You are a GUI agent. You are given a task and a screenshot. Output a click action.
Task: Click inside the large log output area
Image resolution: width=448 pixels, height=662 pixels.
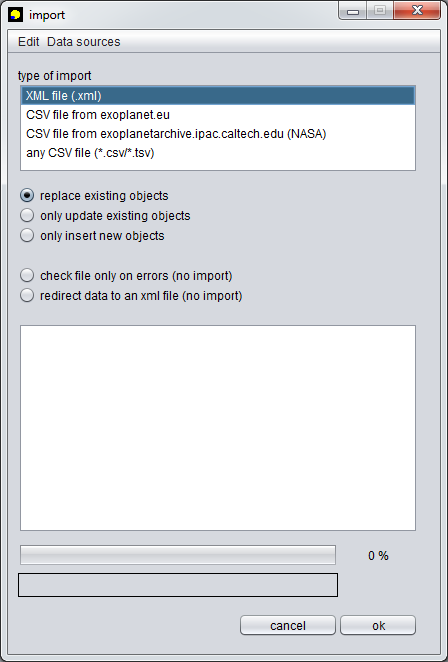click(218, 428)
